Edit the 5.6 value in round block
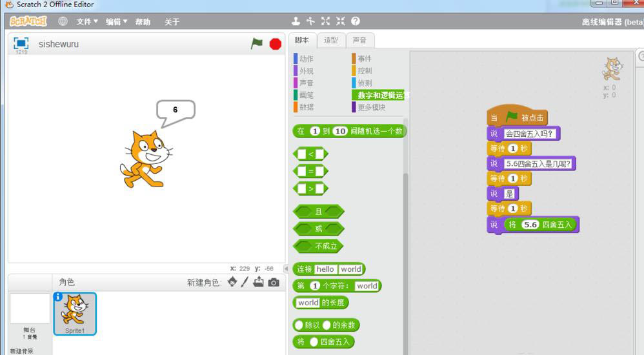The image size is (644, 355). click(x=530, y=225)
